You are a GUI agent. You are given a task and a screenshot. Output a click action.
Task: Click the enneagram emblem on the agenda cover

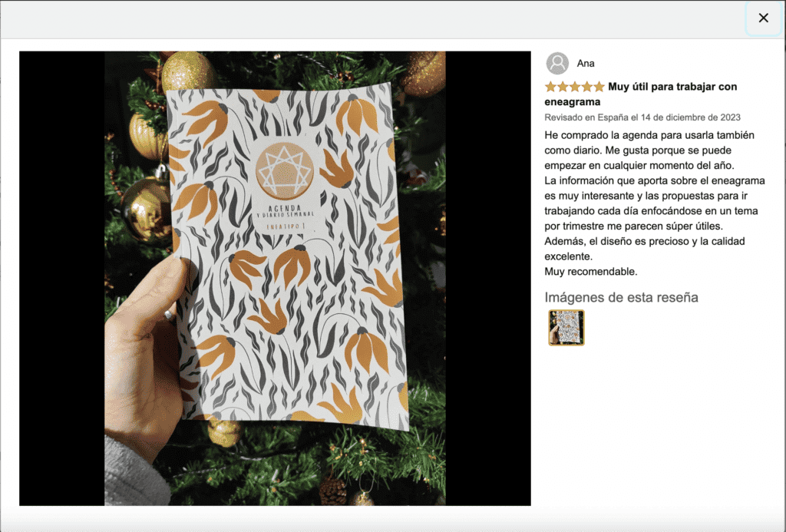tap(284, 170)
